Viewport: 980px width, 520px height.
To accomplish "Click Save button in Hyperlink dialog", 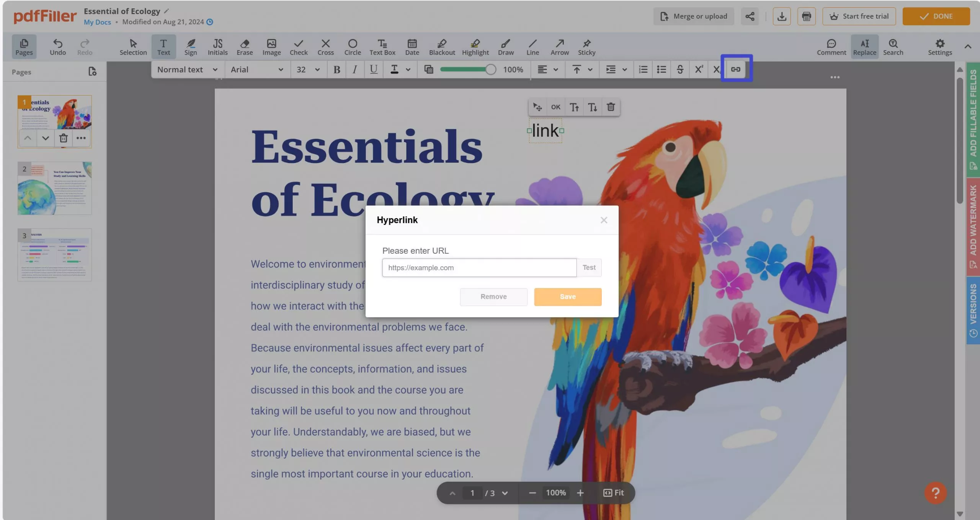I will [568, 297].
